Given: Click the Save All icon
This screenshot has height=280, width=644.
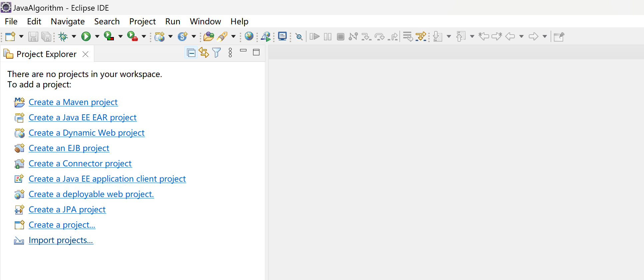Looking at the screenshot, I should 47,36.
